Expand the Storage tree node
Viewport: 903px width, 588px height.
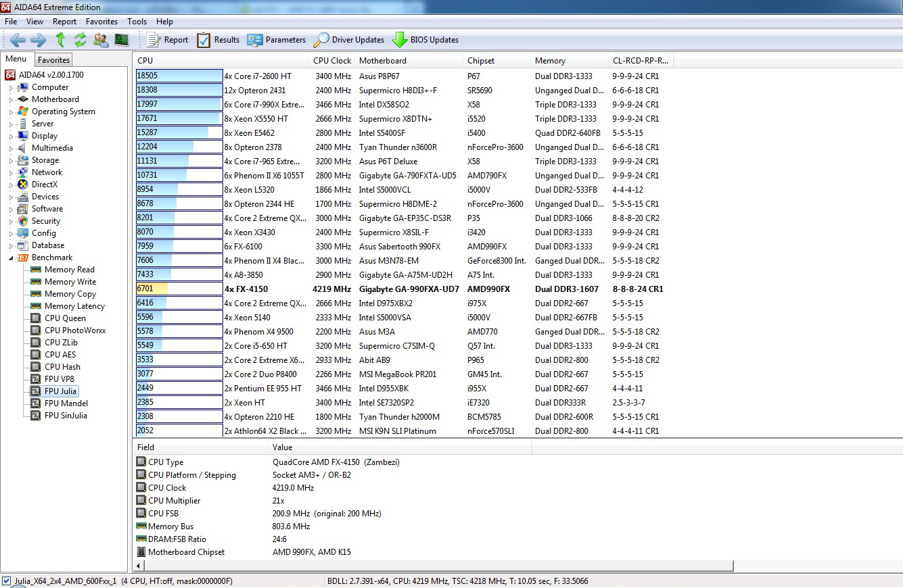(x=11, y=161)
